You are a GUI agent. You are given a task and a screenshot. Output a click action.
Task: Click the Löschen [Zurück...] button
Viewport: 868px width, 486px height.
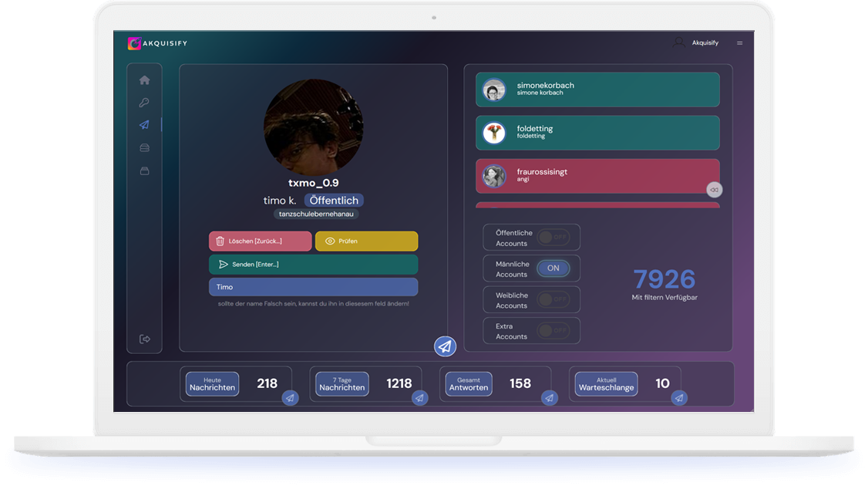(260, 241)
